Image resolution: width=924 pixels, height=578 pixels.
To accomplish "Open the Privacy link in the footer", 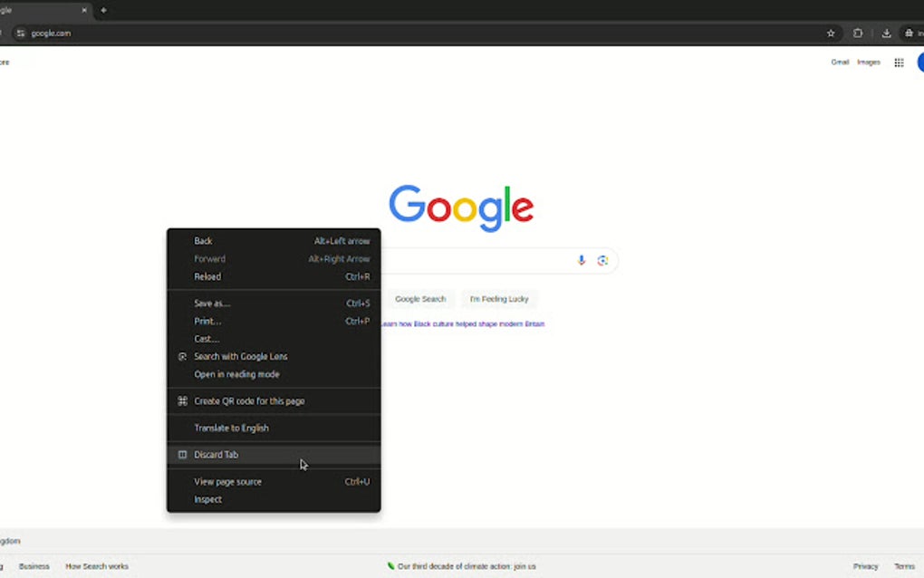I will click(x=865, y=565).
